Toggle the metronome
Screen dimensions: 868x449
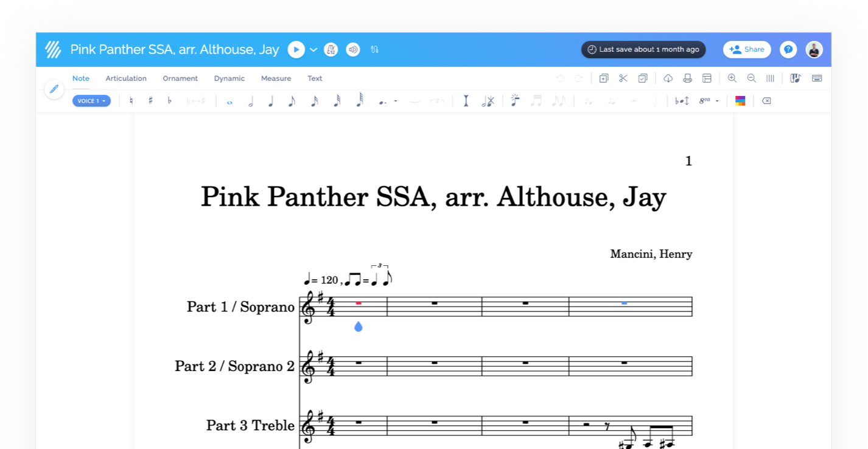tap(331, 49)
